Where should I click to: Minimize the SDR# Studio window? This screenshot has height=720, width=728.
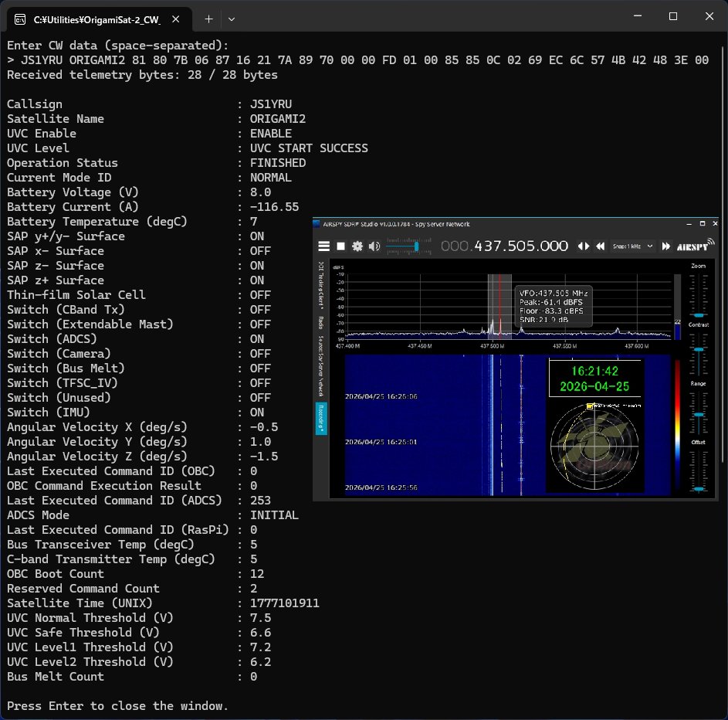[x=689, y=224]
